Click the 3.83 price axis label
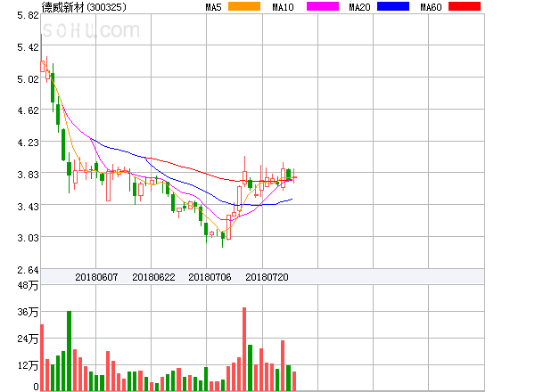535x392 pixels. tap(28, 175)
